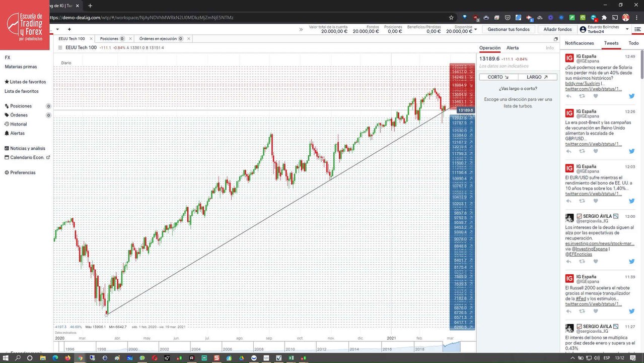The height and width of the screenshot is (363, 644).
Task: Reply to the 12:00 Sergio Ávila tweet
Action: 569,262
